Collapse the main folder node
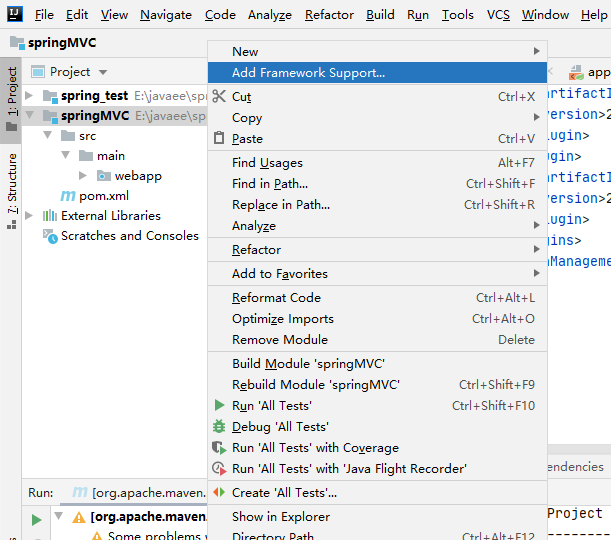 pyautogui.click(x=65, y=155)
